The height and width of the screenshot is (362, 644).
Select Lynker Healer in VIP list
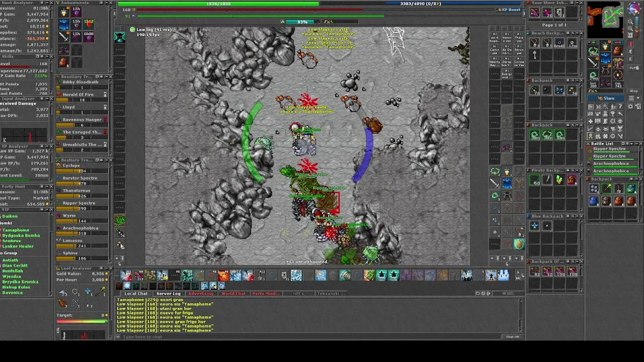click(x=18, y=246)
